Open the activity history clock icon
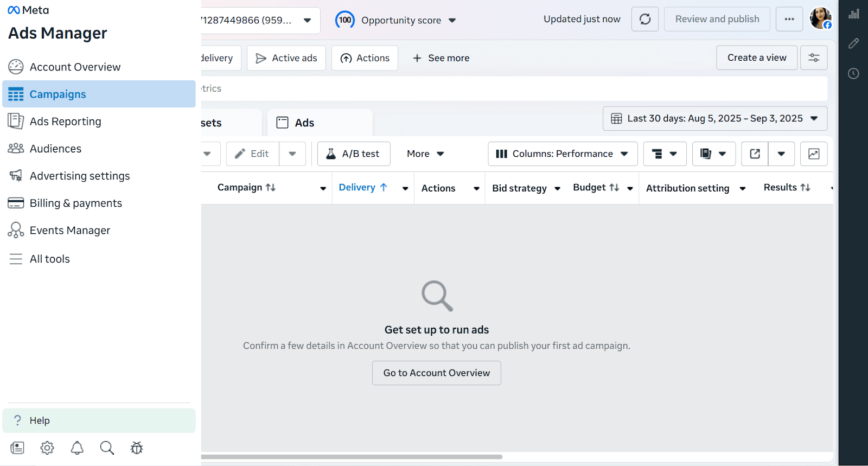Image resolution: width=868 pixels, height=466 pixels. (x=853, y=74)
